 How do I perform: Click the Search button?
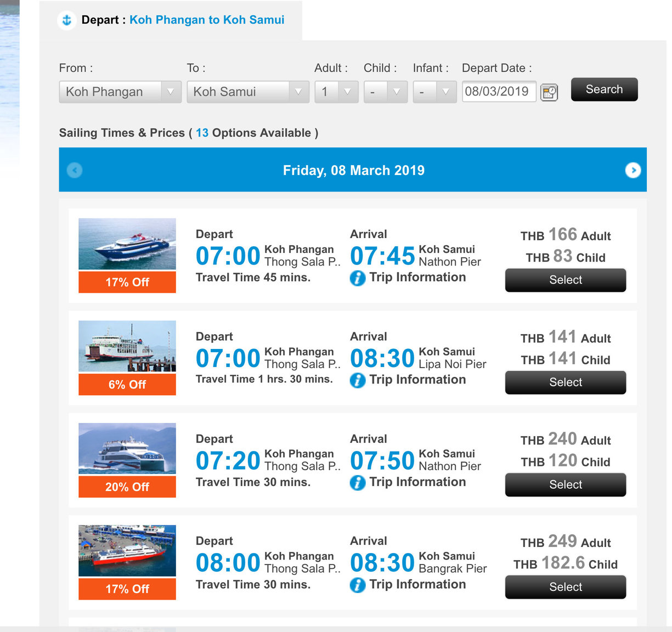(605, 89)
